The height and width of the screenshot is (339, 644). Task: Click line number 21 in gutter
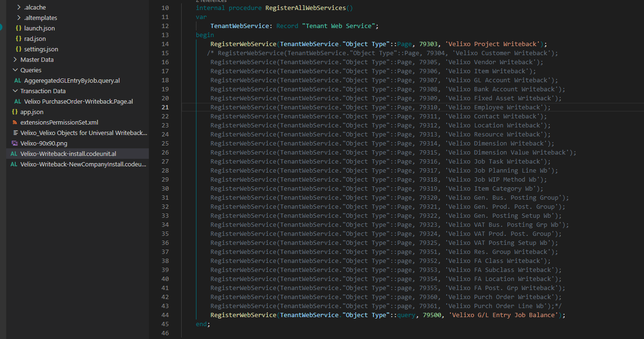(165, 107)
